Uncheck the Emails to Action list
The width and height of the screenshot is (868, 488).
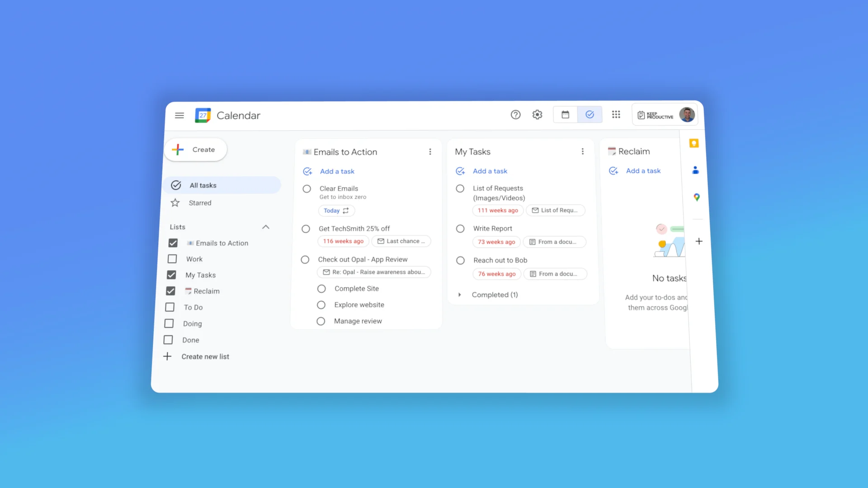click(173, 243)
